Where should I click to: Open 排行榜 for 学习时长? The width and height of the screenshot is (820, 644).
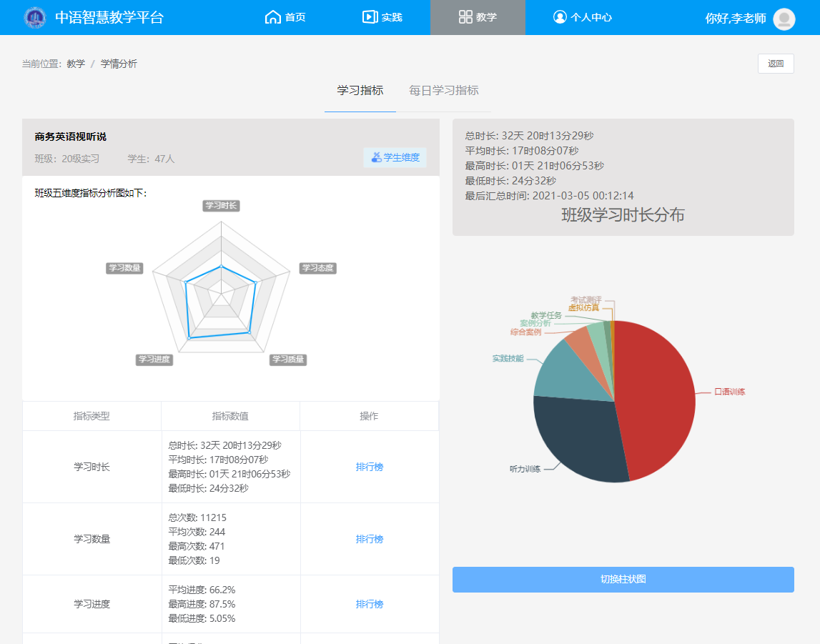tap(370, 467)
